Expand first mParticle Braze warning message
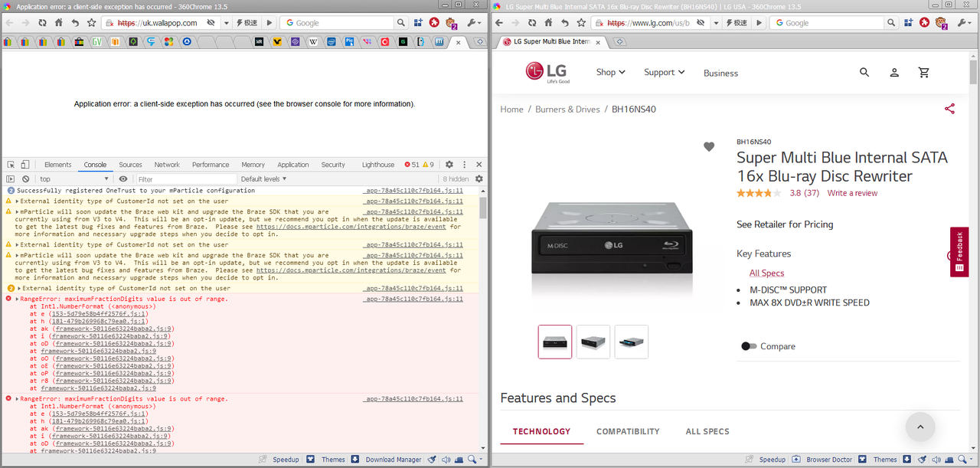This screenshot has width=980, height=468. point(18,212)
